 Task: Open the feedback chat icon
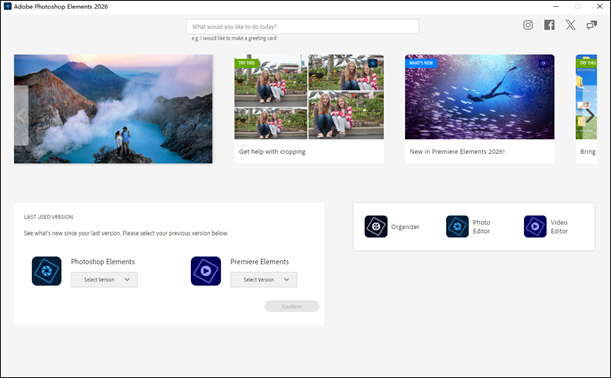[592, 25]
